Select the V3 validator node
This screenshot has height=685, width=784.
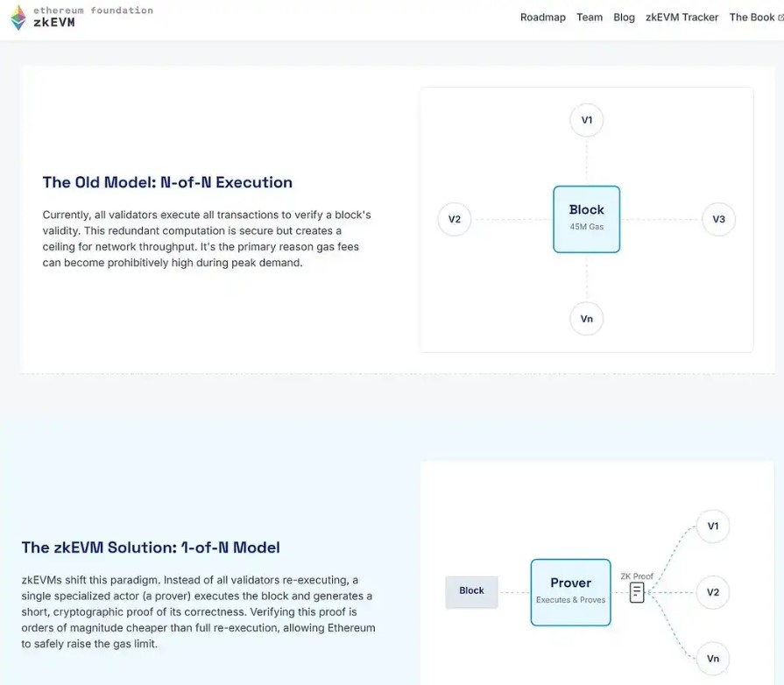[x=718, y=219]
